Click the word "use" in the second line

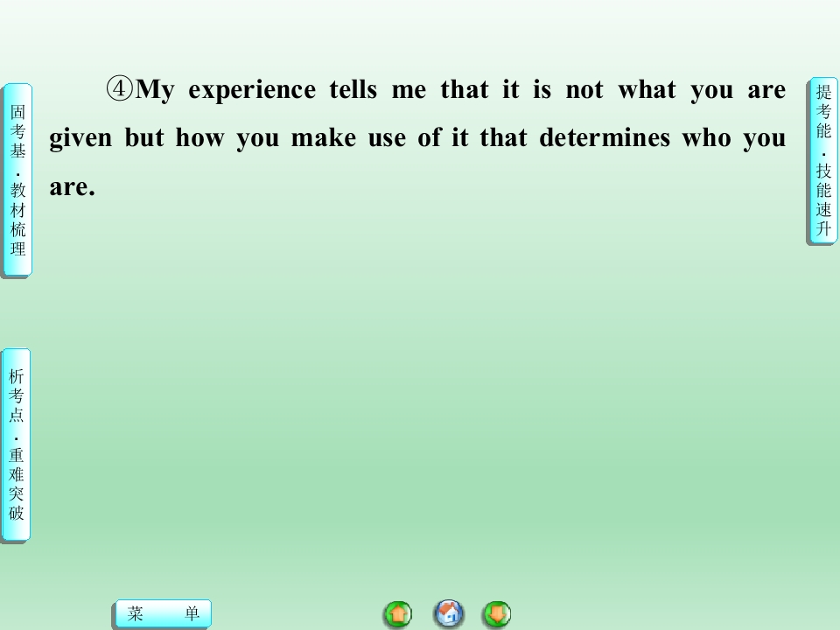tap(387, 139)
